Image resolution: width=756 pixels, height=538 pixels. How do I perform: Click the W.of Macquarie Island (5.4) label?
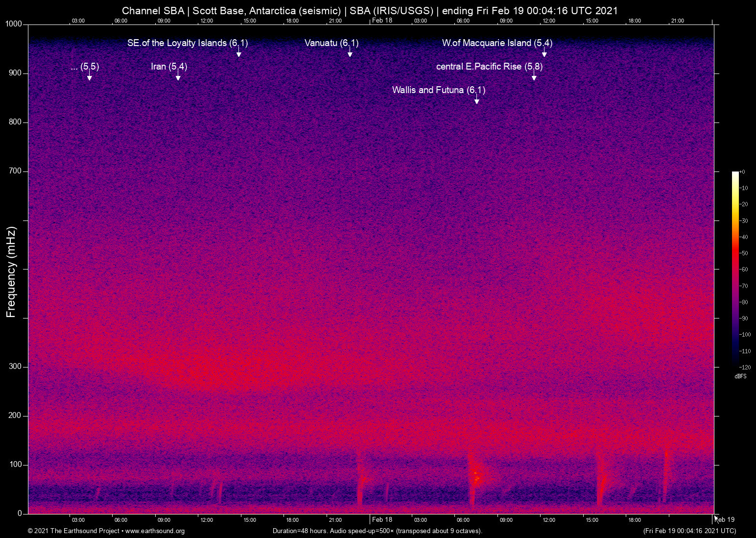tap(497, 43)
